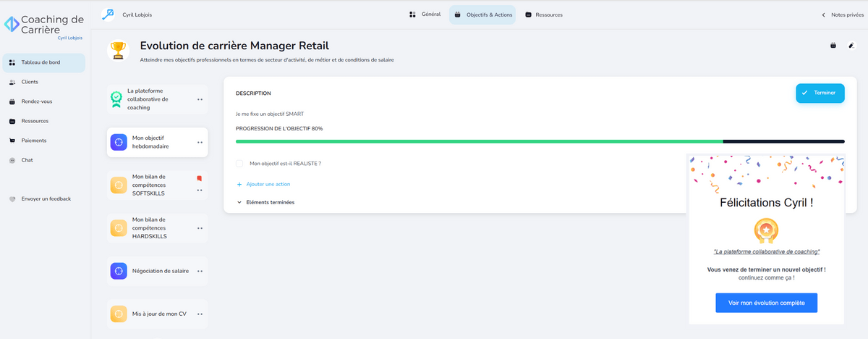The width and height of the screenshot is (868, 339).
Task: Click the DESCRIPTION heading
Action: (x=253, y=93)
